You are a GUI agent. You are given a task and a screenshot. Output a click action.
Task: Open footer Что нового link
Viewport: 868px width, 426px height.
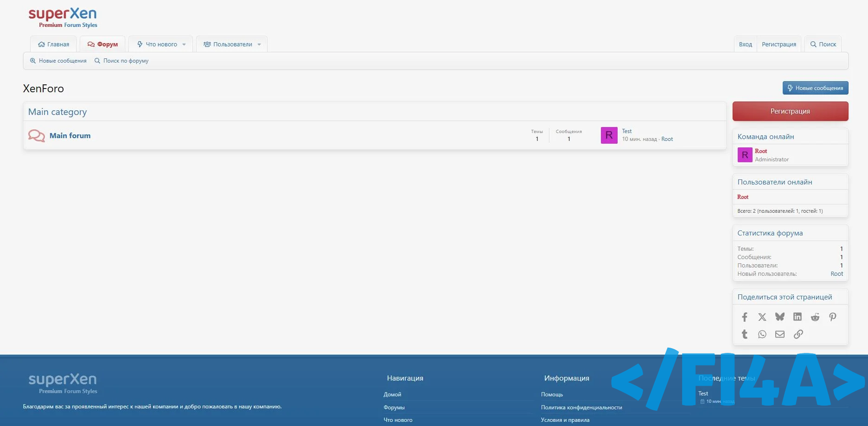point(398,420)
